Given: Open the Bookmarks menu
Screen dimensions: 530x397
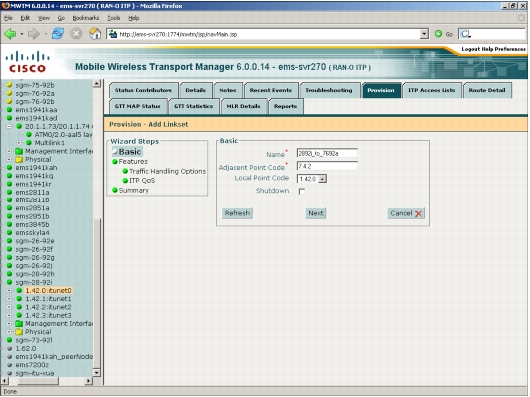Looking at the screenshot, I should [86, 18].
